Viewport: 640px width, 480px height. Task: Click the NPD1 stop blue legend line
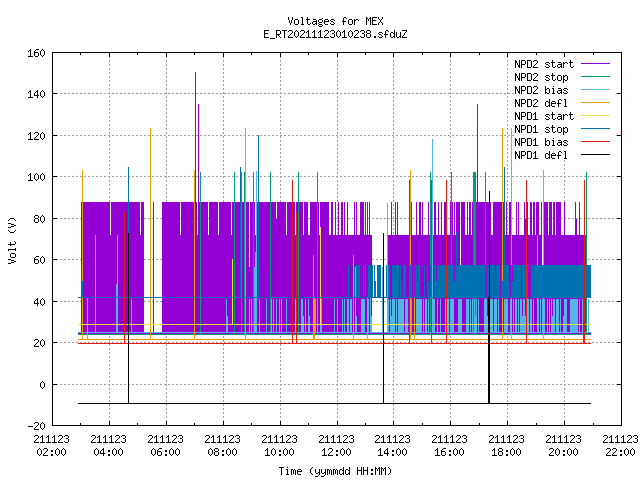tap(595, 129)
